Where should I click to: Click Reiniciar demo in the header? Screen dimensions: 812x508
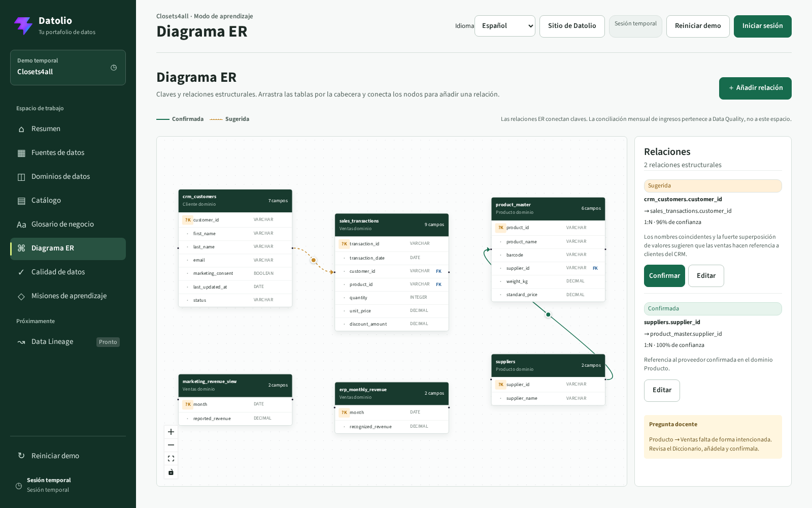(x=698, y=26)
